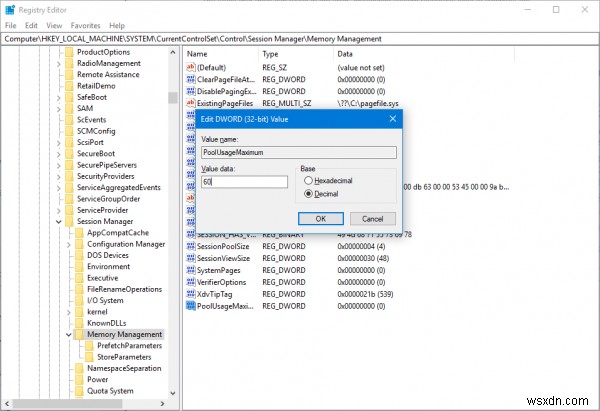
Task: Click the tree pane scroll-up arrow
Action: coord(173,52)
